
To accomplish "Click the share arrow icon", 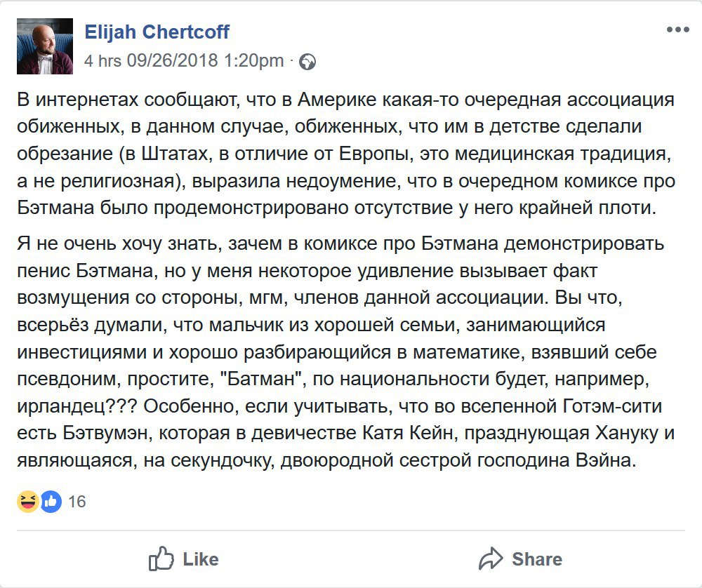I will click(491, 559).
